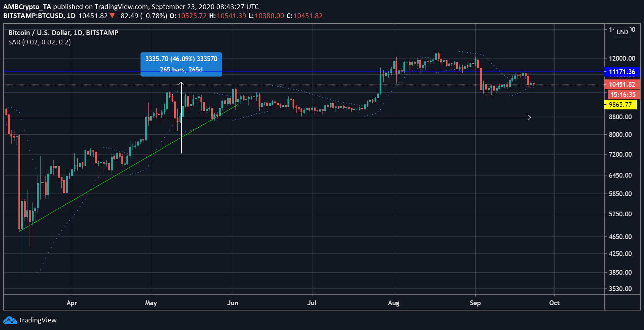Click the 4250.00 price axis label
644x330 pixels.
tap(620, 254)
